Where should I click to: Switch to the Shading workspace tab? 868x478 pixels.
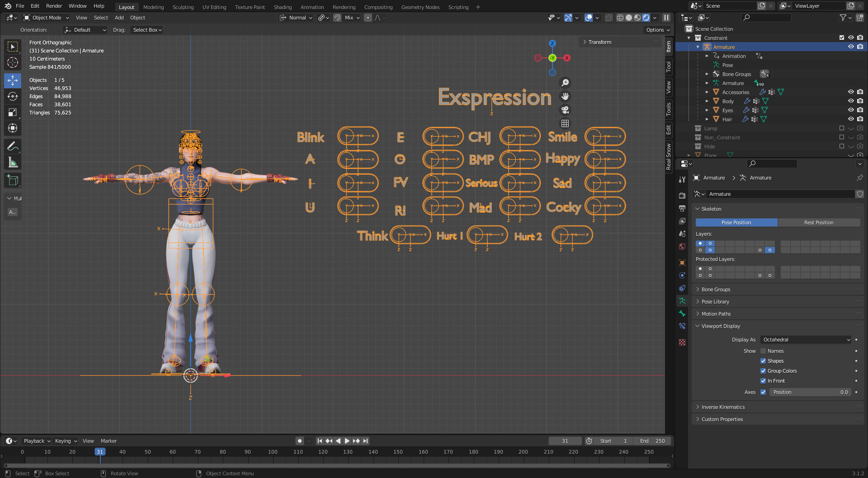tap(283, 7)
